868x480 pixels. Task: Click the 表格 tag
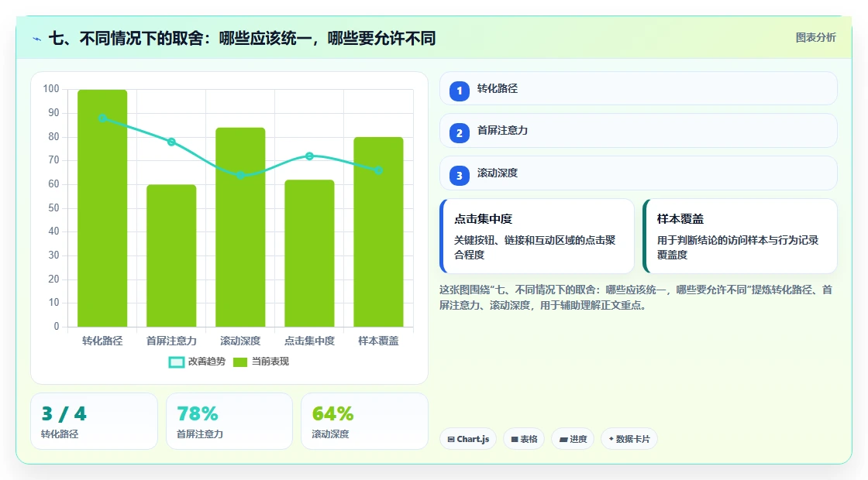[524, 439]
